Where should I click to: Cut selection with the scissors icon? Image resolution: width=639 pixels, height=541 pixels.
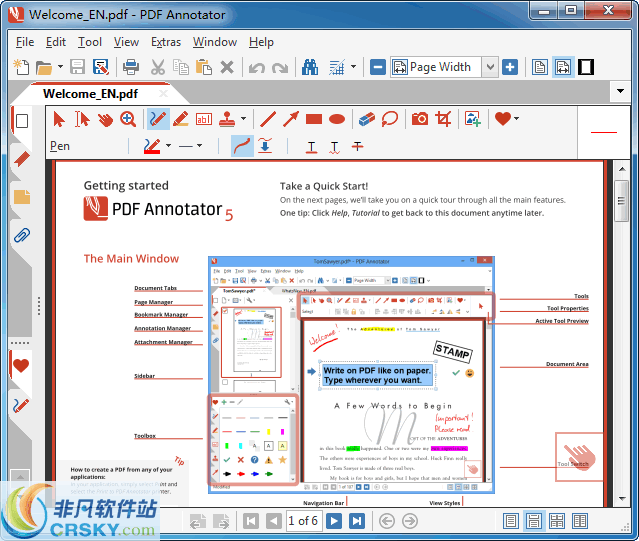158,67
